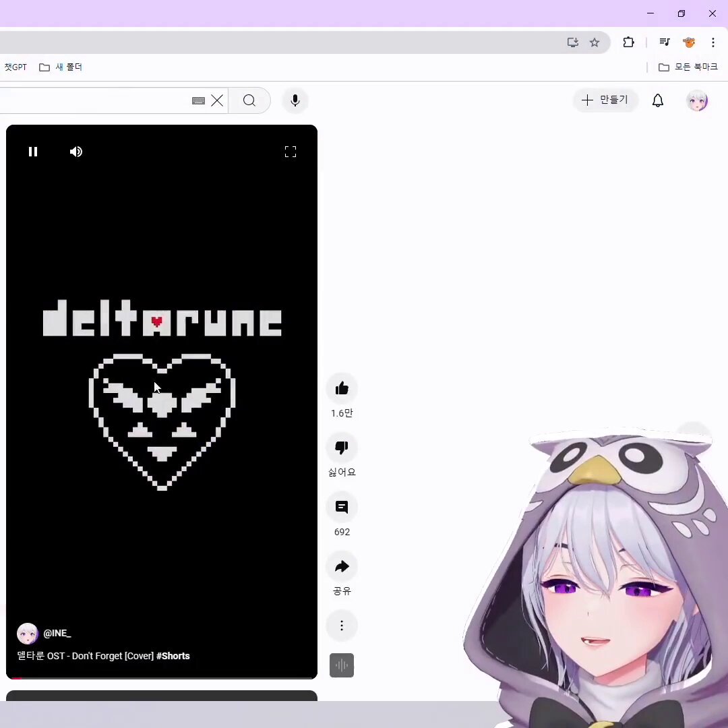Screen dimensions: 728x728
Task: Share this Short (공유)
Action: click(342, 566)
